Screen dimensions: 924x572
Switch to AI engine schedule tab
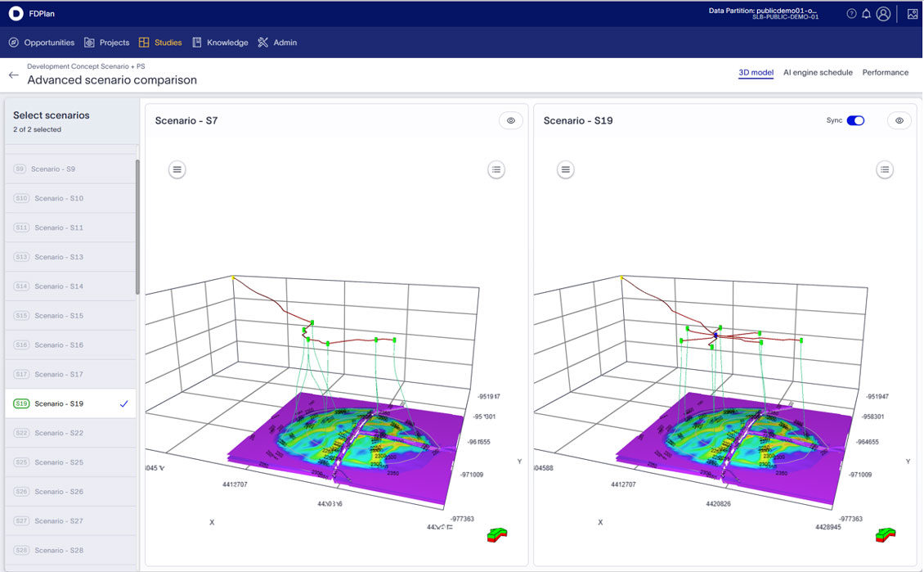coord(818,73)
